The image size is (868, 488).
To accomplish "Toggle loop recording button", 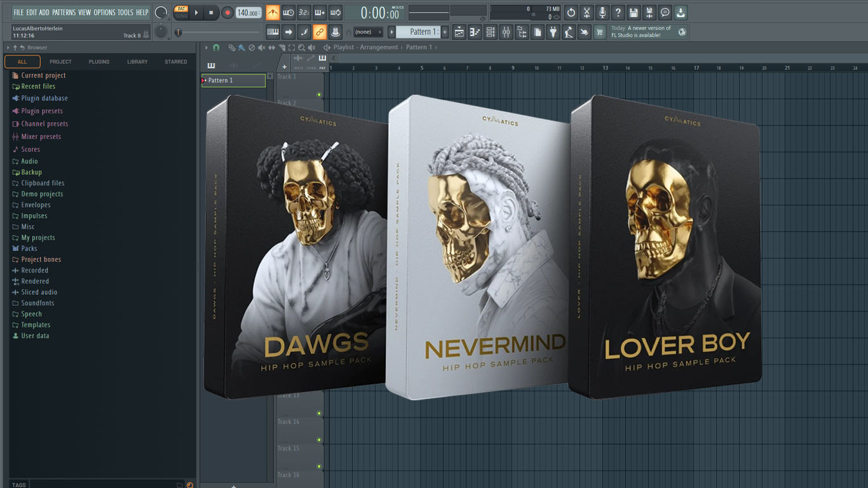I will pyautogui.click(x=336, y=12).
